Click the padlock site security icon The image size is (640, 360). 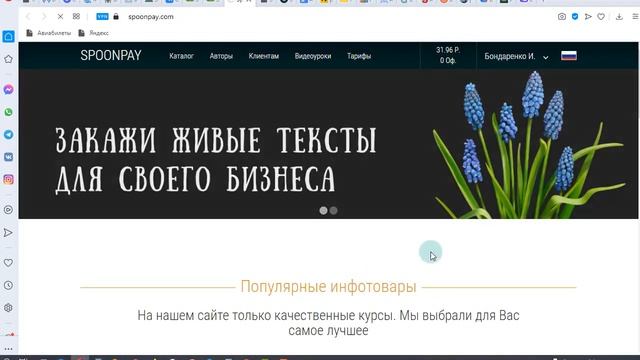point(116,17)
